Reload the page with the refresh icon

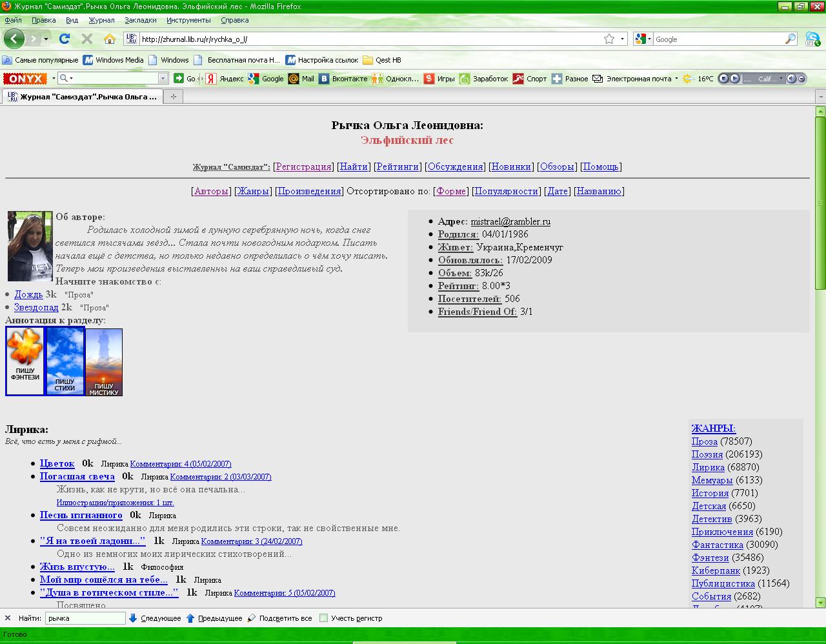tap(64, 39)
